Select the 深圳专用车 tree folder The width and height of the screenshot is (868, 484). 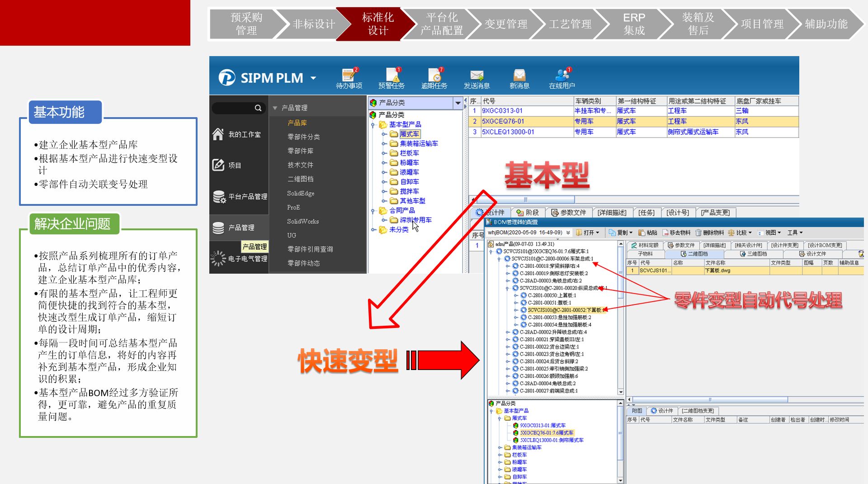click(x=415, y=220)
